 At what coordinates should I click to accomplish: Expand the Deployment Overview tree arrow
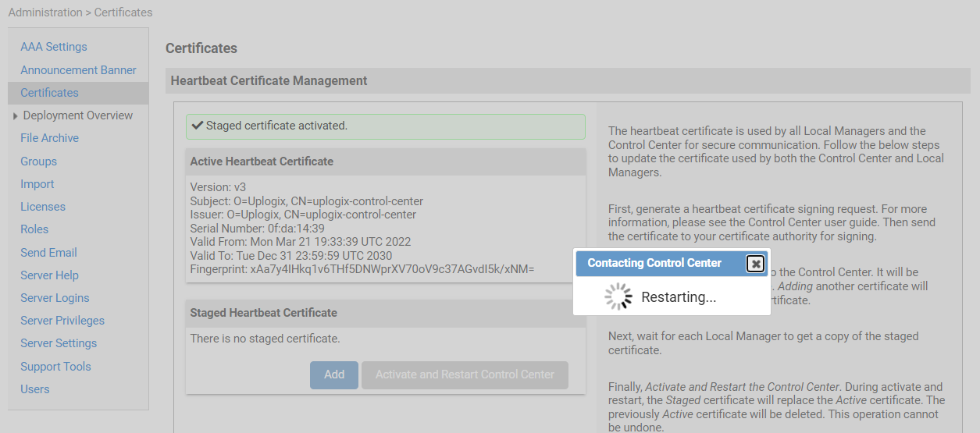tap(15, 116)
